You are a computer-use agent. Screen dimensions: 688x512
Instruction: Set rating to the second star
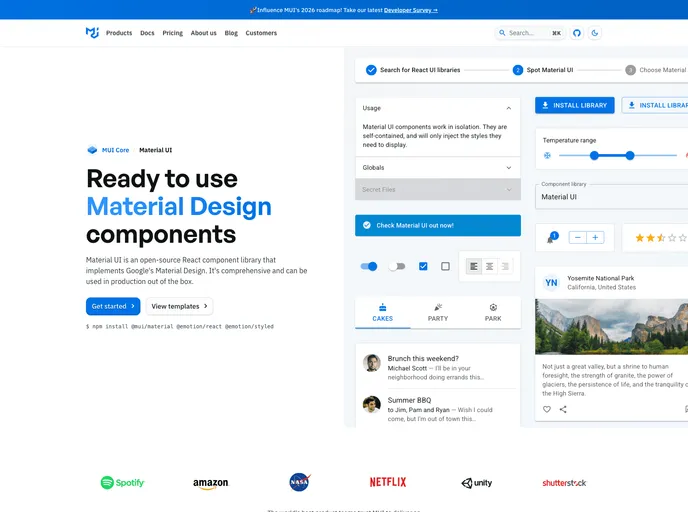650,238
